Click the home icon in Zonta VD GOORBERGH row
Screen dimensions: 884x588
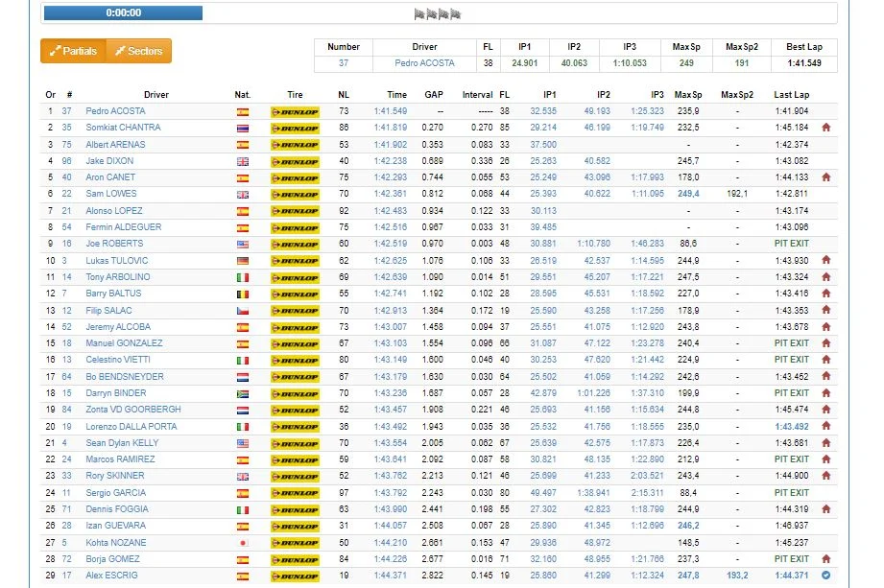(826, 409)
